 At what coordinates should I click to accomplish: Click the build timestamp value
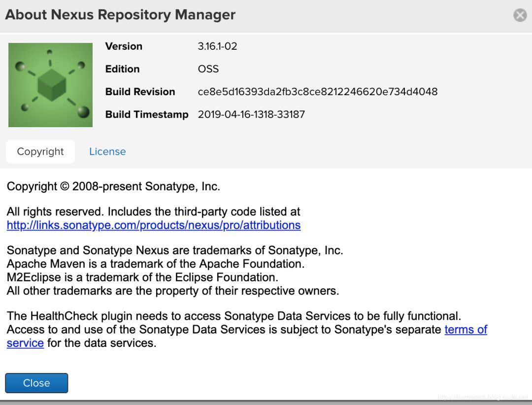(251, 114)
